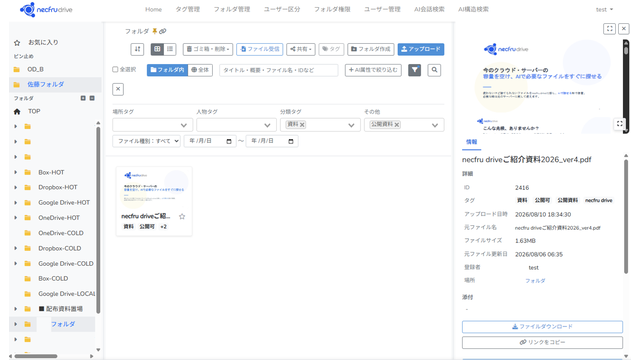The width and height of the screenshot is (640, 360).
Task: Expand the Google Drive-COLD folder
Action: coord(16,264)
